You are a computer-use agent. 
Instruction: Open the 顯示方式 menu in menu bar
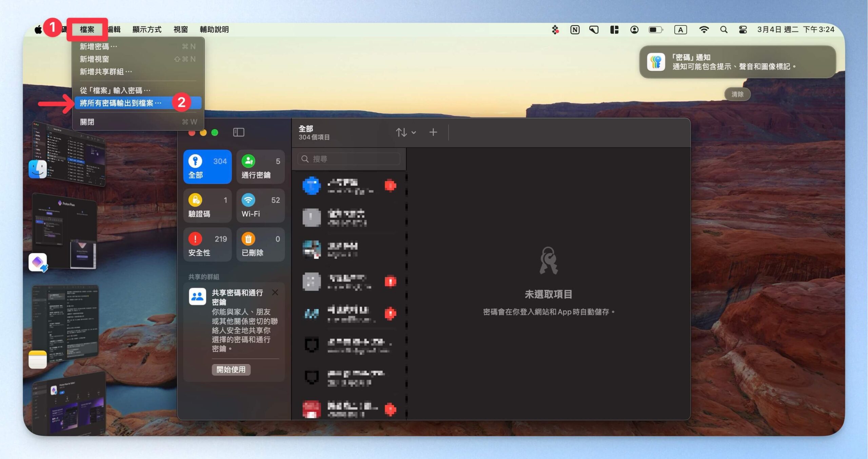147,30
